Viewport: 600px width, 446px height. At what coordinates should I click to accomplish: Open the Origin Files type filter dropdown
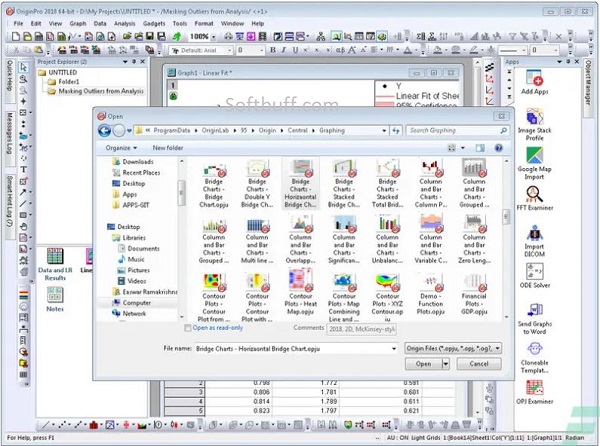[453, 348]
